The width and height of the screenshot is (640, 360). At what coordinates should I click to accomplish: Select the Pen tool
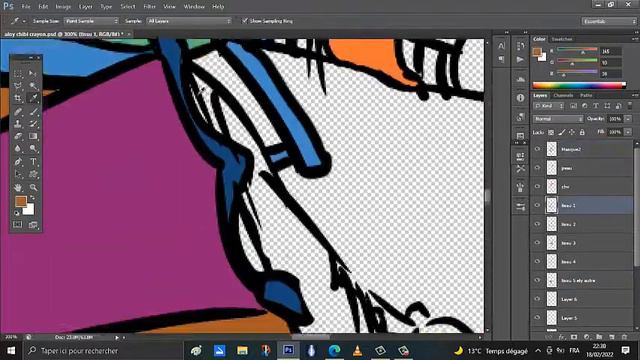[18, 162]
